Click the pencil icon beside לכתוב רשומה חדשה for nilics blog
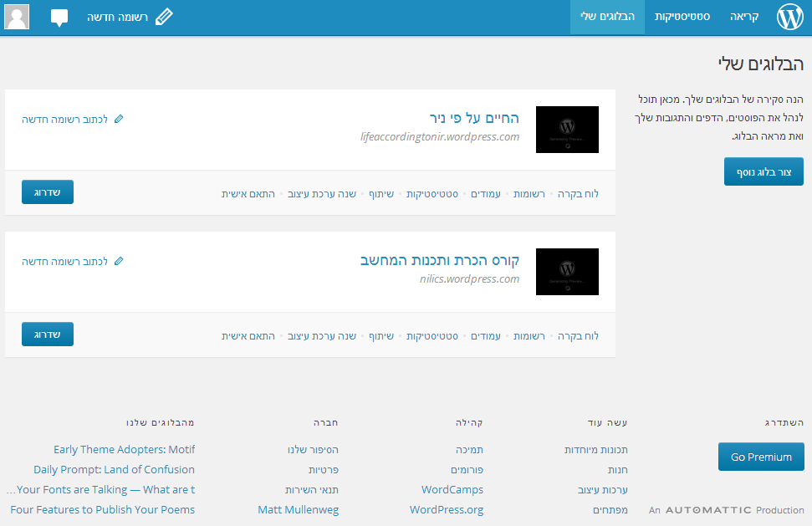Image resolution: width=812 pixels, height=526 pixels. point(120,261)
